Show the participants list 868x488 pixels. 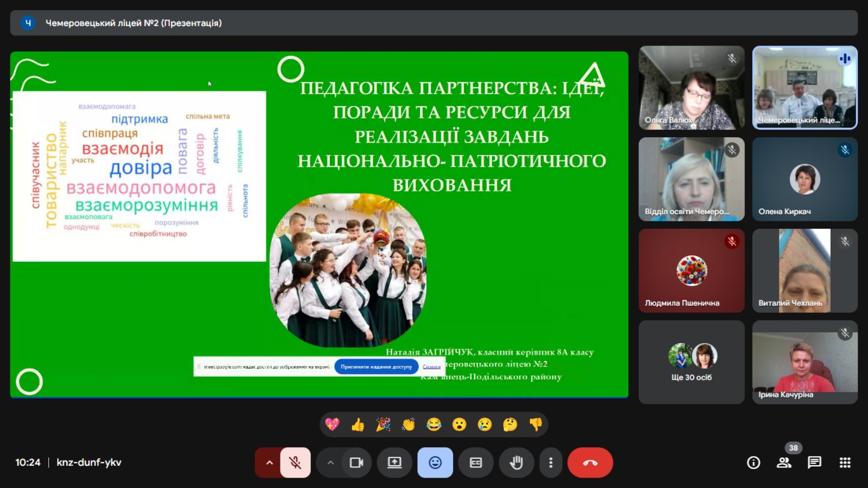coord(784,463)
